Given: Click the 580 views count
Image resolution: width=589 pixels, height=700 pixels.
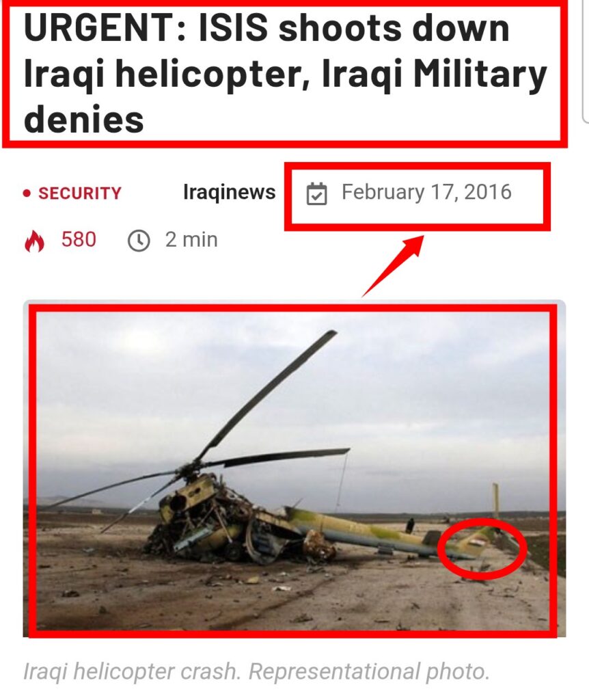Looking at the screenshot, I should pos(79,240).
